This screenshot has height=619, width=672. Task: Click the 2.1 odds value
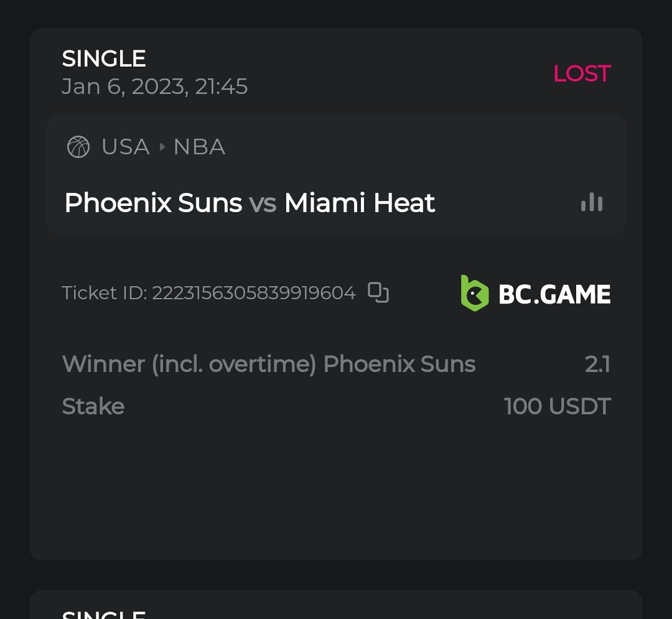(x=597, y=364)
